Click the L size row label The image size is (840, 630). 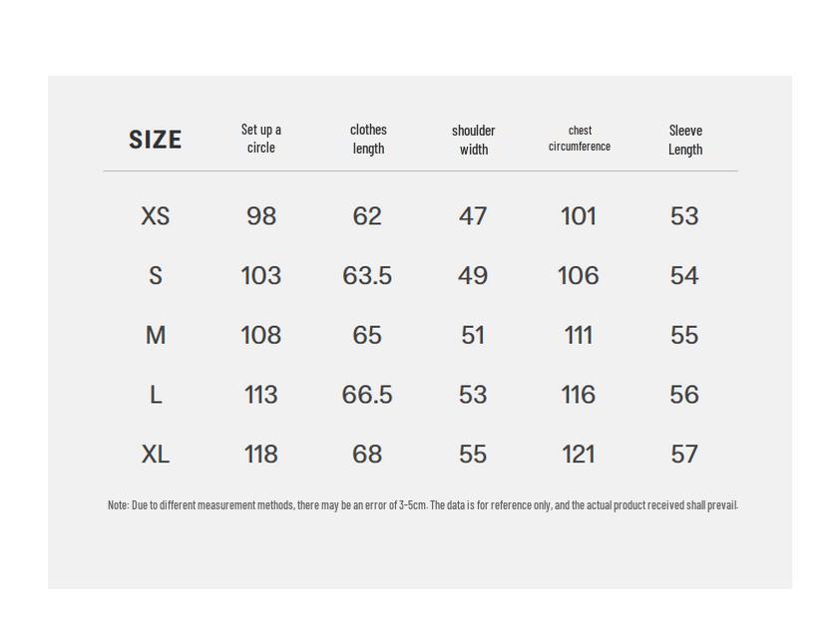tap(156, 396)
